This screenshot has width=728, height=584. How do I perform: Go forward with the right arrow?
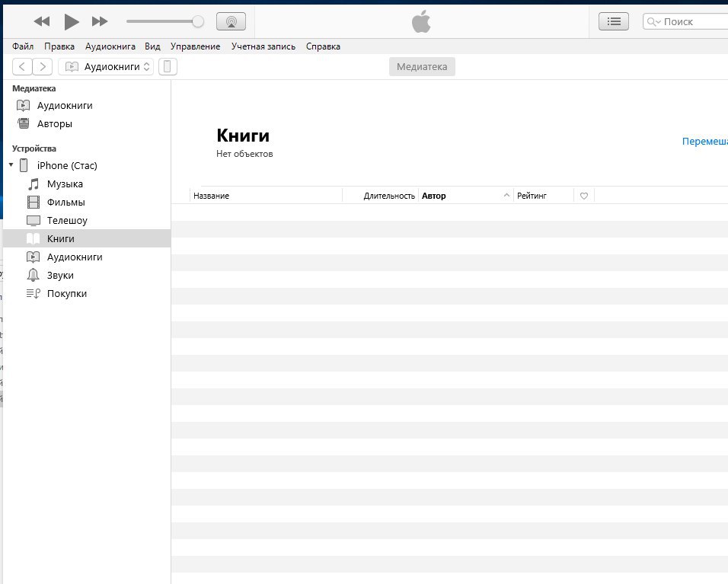click(42, 67)
